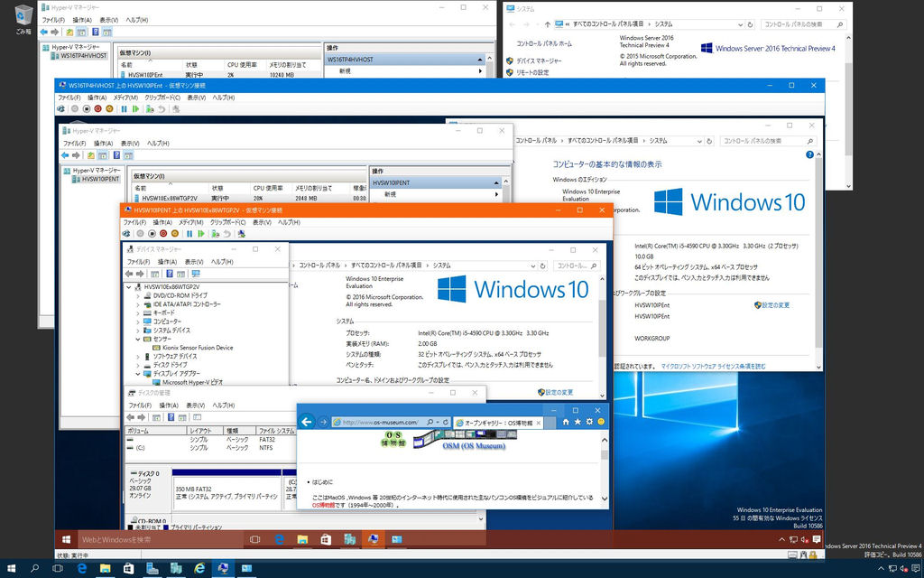Click red Shut Down icon in HVSW10IPEnt toolbar
924x578 pixels.
[x=97, y=109]
